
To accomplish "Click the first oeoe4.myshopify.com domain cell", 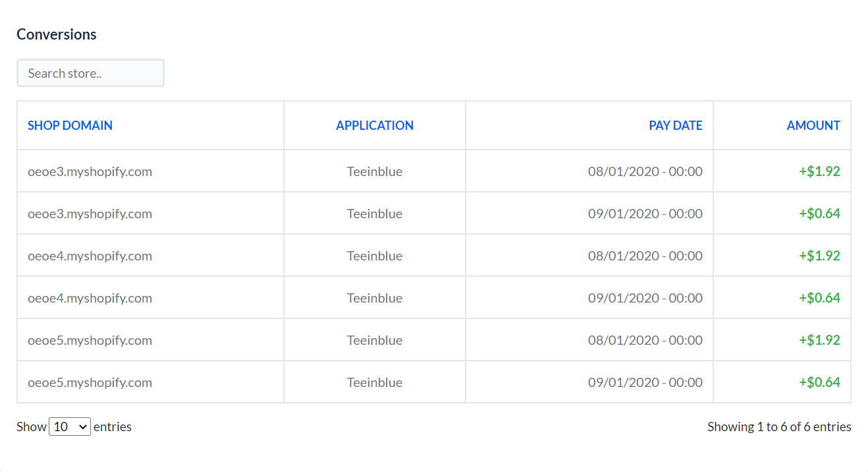I will click(90, 256).
